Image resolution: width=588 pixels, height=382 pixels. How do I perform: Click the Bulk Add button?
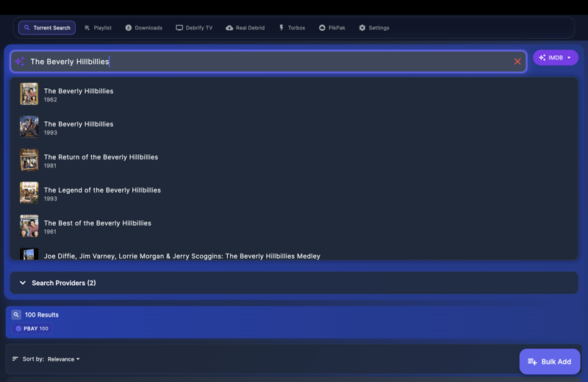pyautogui.click(x=550, y=361)
